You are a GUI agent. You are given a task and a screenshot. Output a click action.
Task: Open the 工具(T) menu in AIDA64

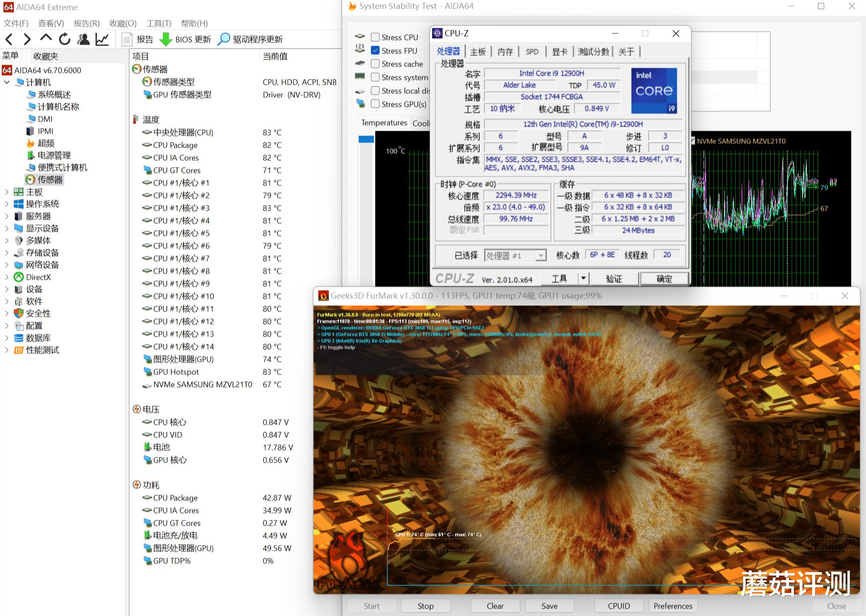click(x=159, y=23)
